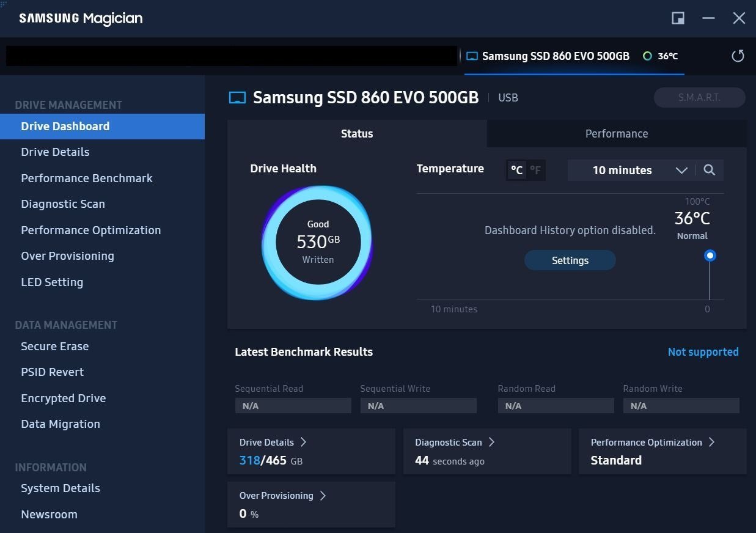
Task: Click the SAMSUNG Magician logo
Action: [81, 18]
